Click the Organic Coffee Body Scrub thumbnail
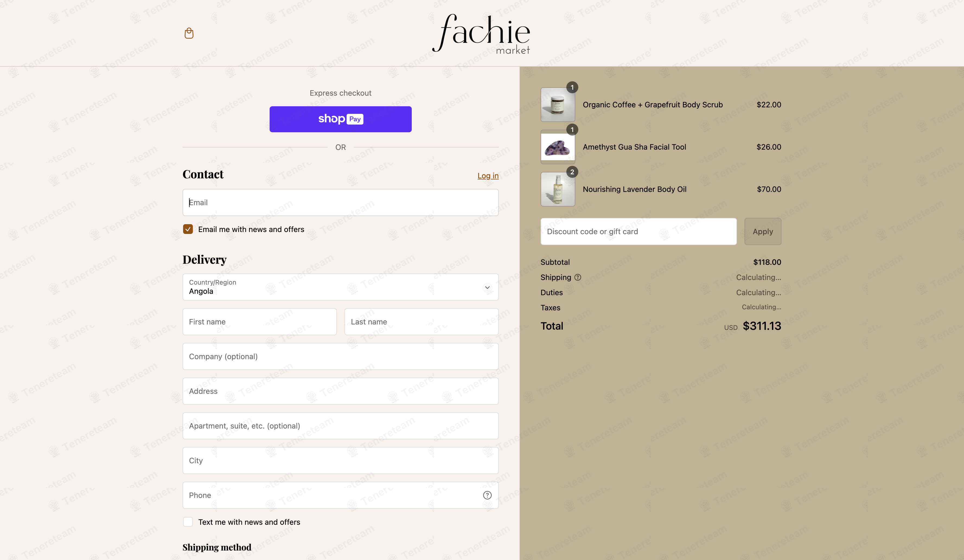Image resolution: width=964 pixels, height=560 pixels. [x=558, y=105]
